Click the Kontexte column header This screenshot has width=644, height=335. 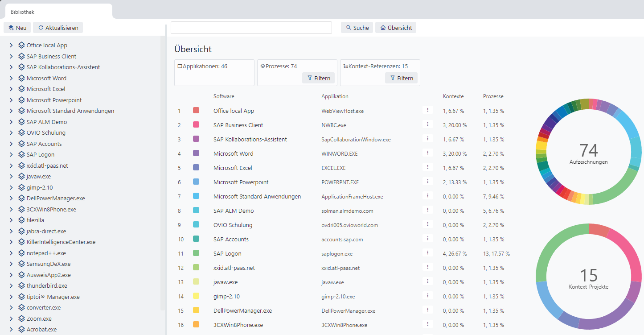click(x=453, y=96)
